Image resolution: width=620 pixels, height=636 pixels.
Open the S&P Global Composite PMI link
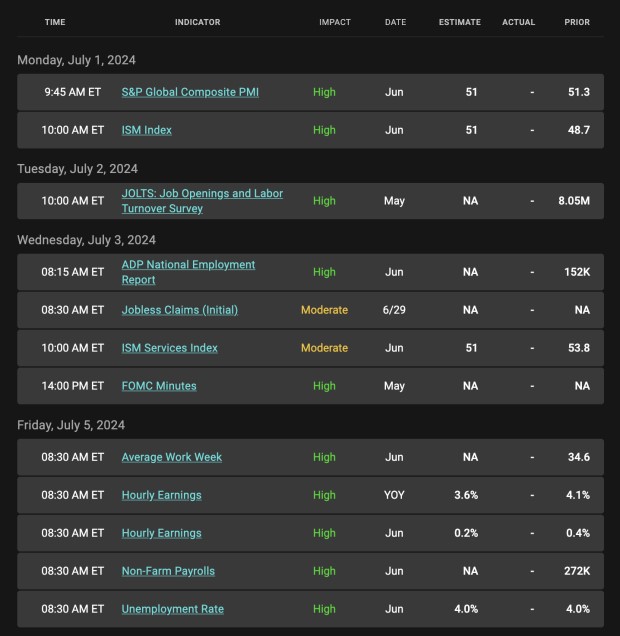pyautogui.click(x=192, y=92)
